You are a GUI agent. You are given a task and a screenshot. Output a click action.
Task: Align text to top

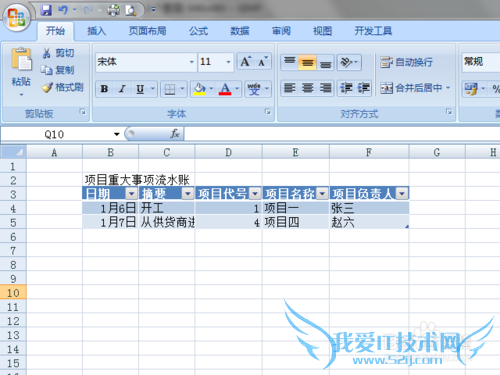290,62
